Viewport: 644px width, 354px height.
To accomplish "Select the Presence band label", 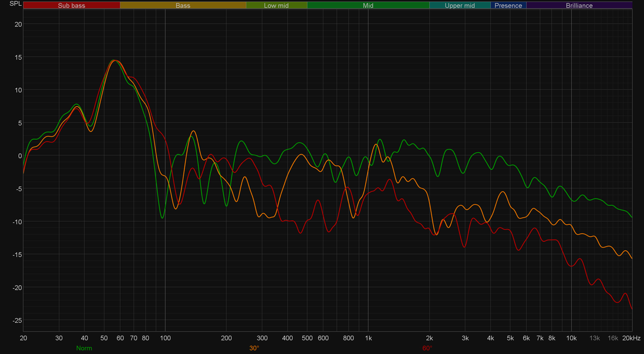I will tap(508, 5).
